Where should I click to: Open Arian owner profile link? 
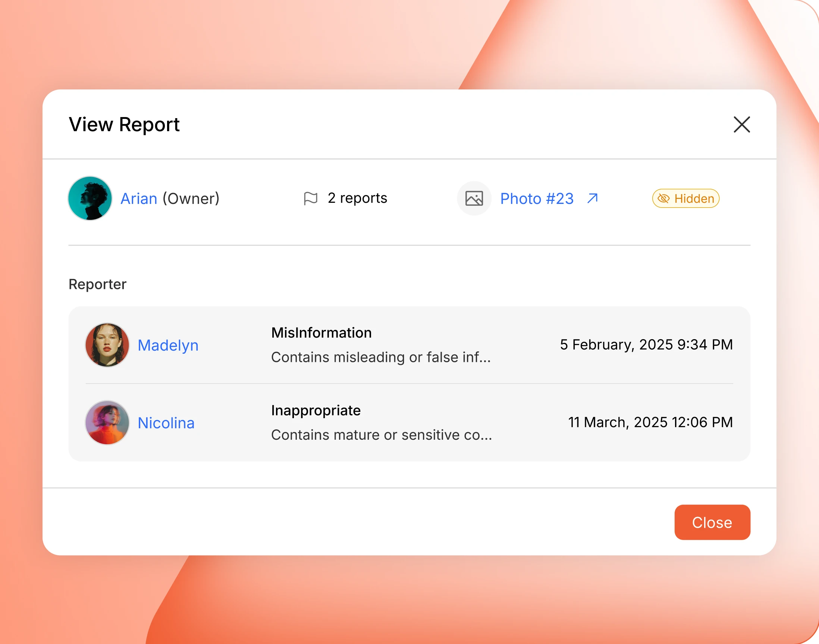point(139,199)
